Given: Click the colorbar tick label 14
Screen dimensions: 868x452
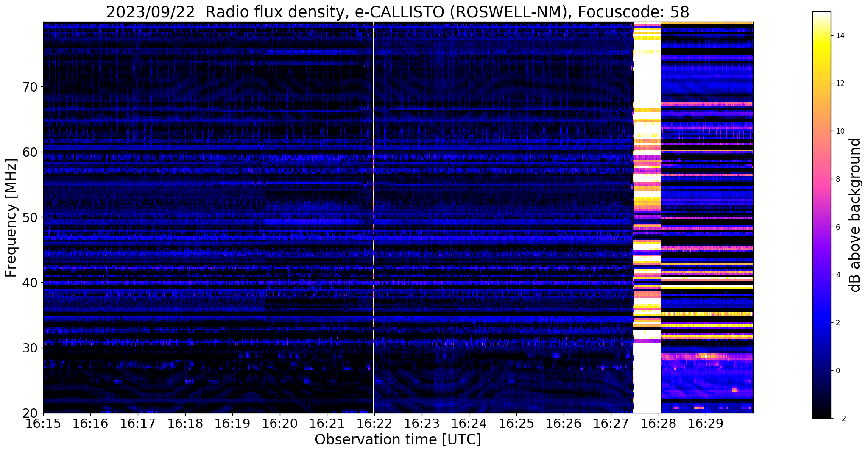Looking at the screenshot, I should (x=840, y=36).
